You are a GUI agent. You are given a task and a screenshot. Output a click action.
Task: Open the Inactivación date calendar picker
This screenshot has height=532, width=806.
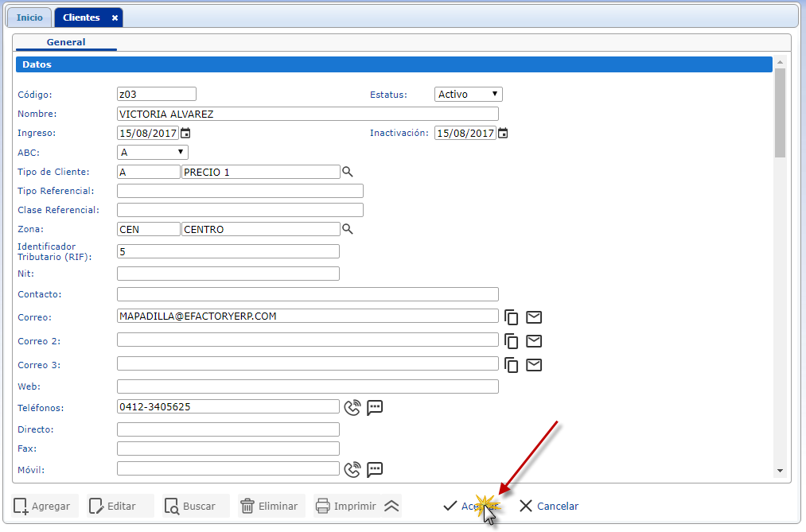point(503,133)
